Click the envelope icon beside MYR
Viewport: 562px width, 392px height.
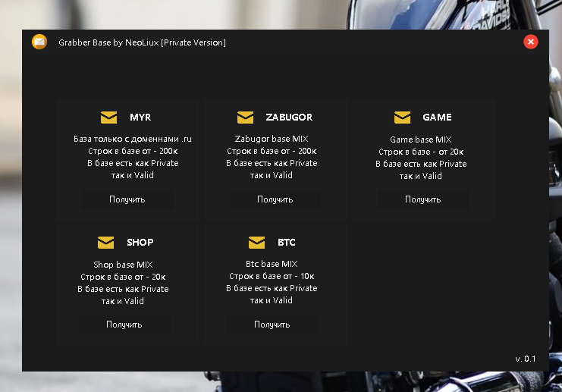coord(109,118)
